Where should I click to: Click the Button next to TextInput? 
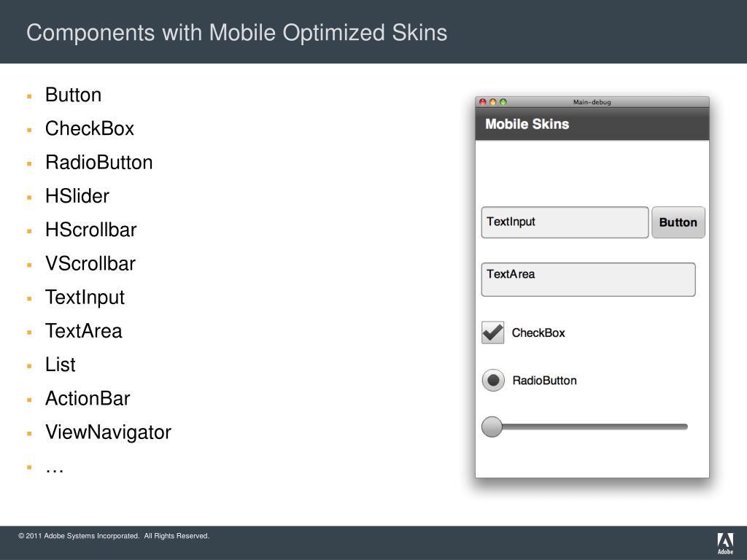(x=678, y=222)
